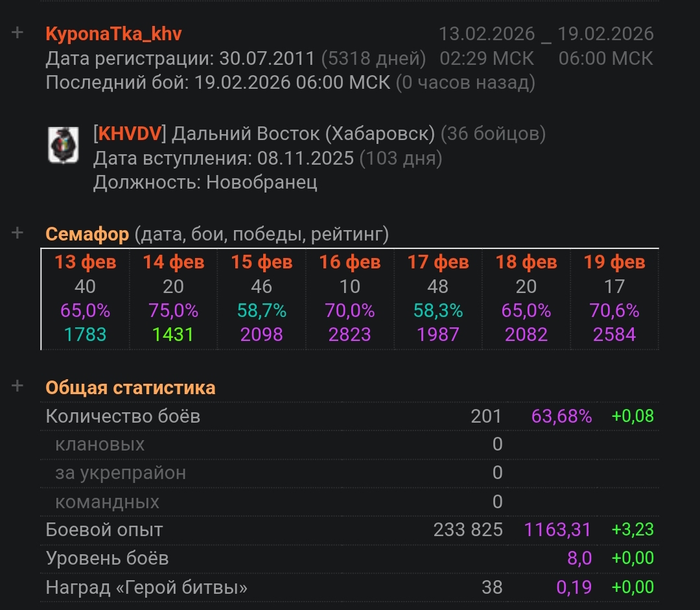Click the average experience 1163,31

coord(557,530)
